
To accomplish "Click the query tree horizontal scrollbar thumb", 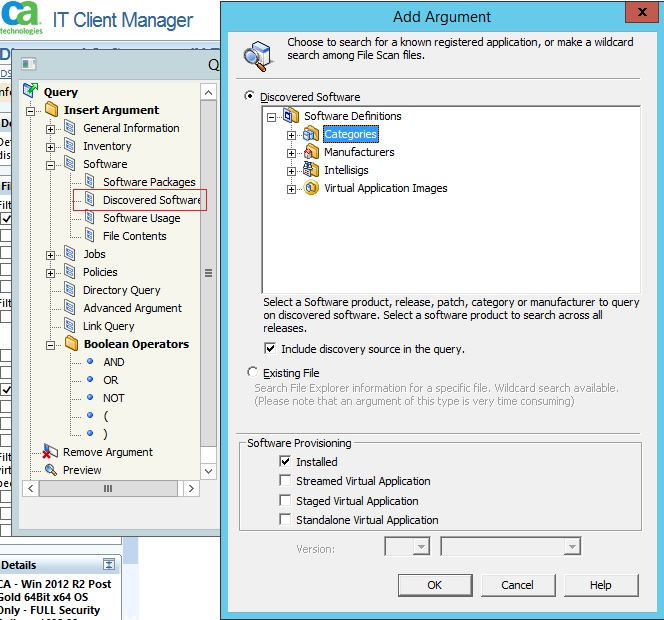I will point(108,488).
